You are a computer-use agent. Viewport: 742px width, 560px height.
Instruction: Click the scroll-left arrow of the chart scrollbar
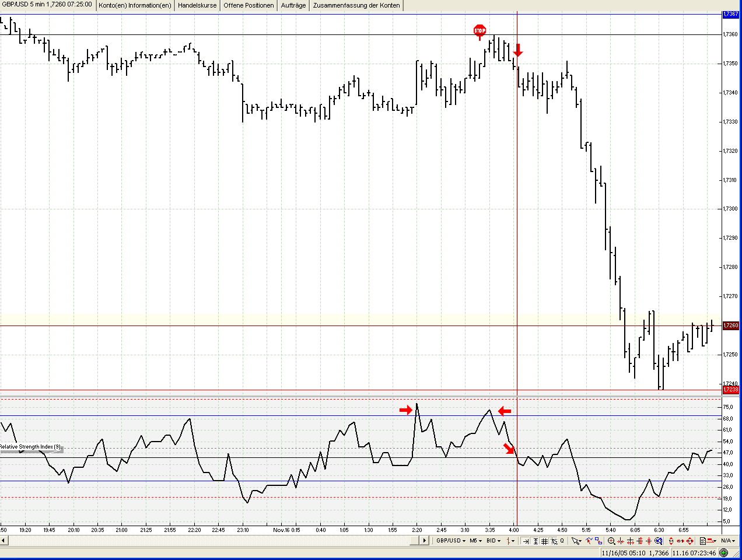click(x=4, y=541)
